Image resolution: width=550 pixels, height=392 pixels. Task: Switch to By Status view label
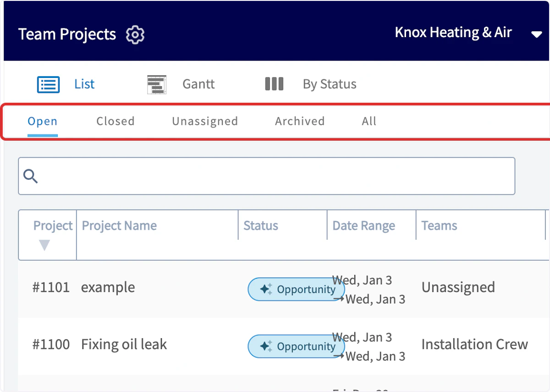pos(330,84)
